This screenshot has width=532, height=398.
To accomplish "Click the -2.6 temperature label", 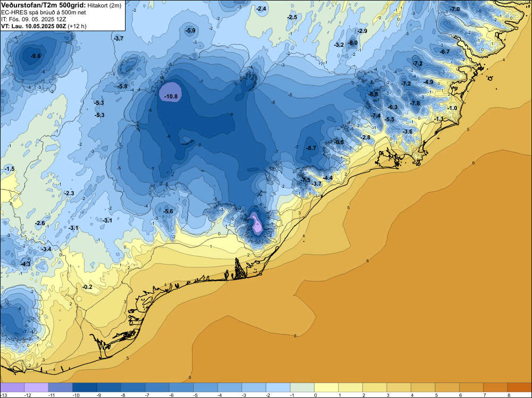I will click(40, 223).
